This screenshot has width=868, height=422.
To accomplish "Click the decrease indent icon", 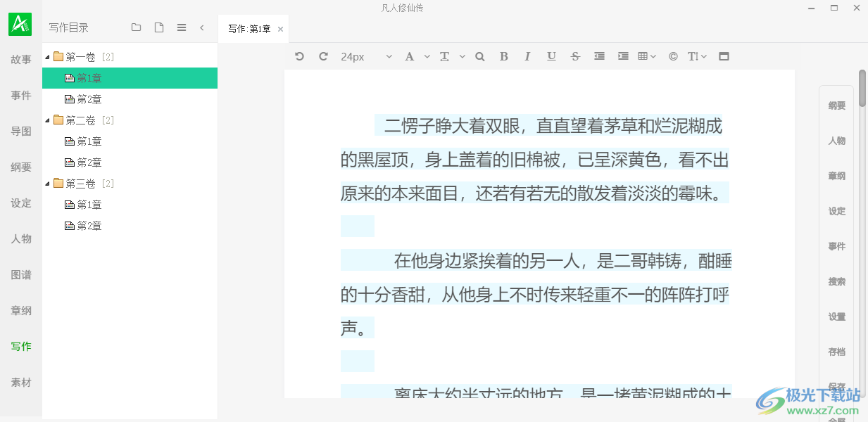I will coord(599,56).
